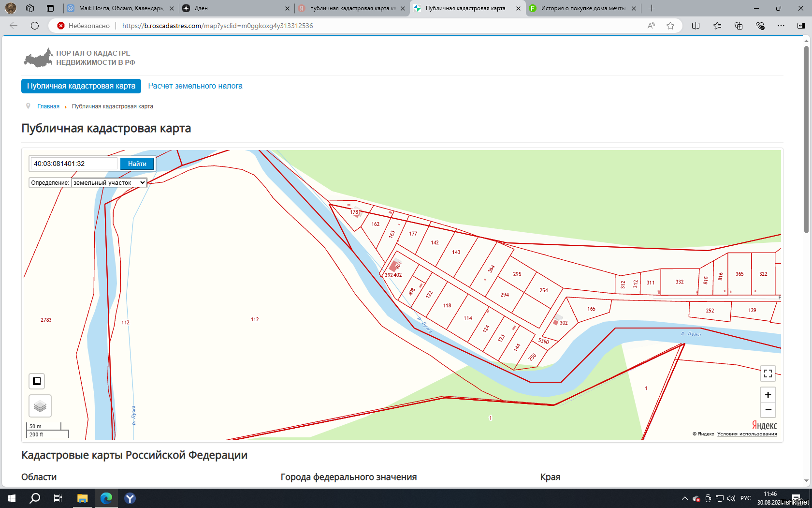Screen dimensions: 812x508
Task: Click the ruler measurement tool on map
Action: tap(37, 381)
